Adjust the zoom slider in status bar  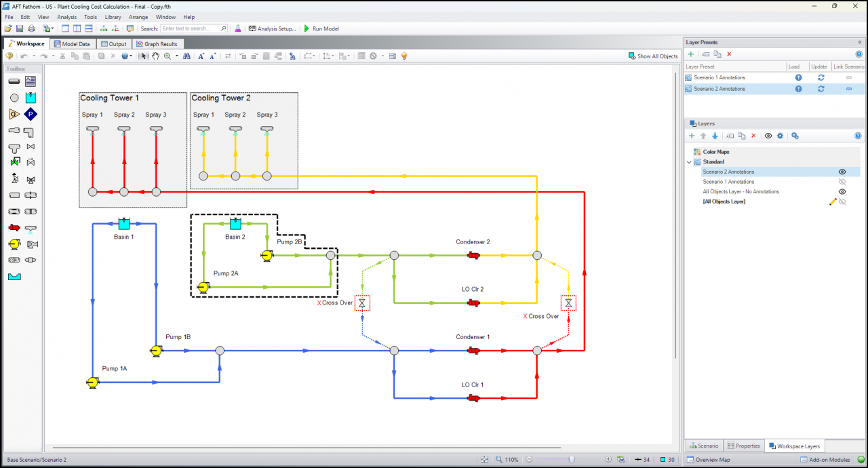pyautogui.click(x=572, y=459)
